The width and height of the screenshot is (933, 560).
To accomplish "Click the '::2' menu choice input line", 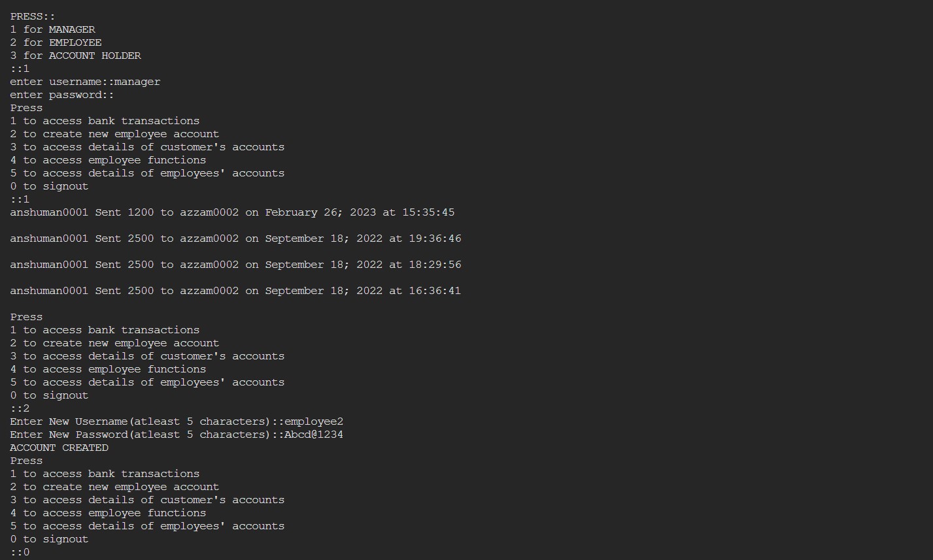I will coord(20,408).
